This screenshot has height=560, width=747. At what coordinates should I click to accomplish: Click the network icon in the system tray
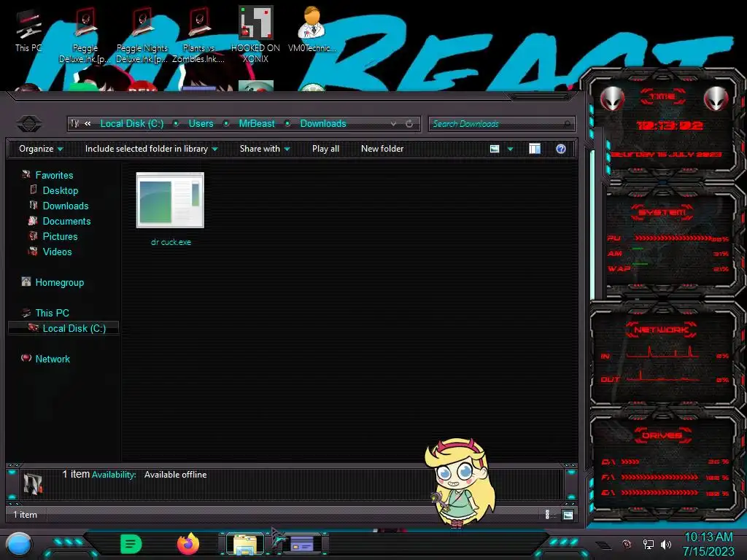click(648, 544)
